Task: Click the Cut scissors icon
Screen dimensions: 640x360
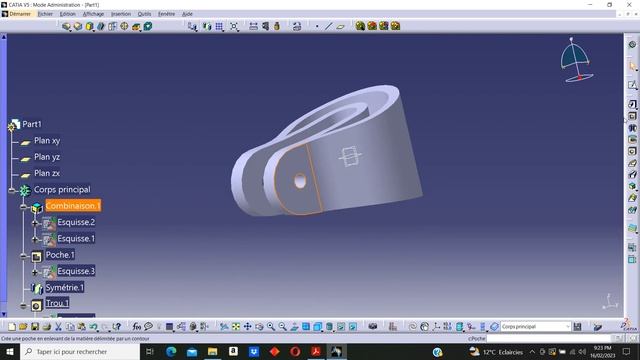Action: click(58, 327)
